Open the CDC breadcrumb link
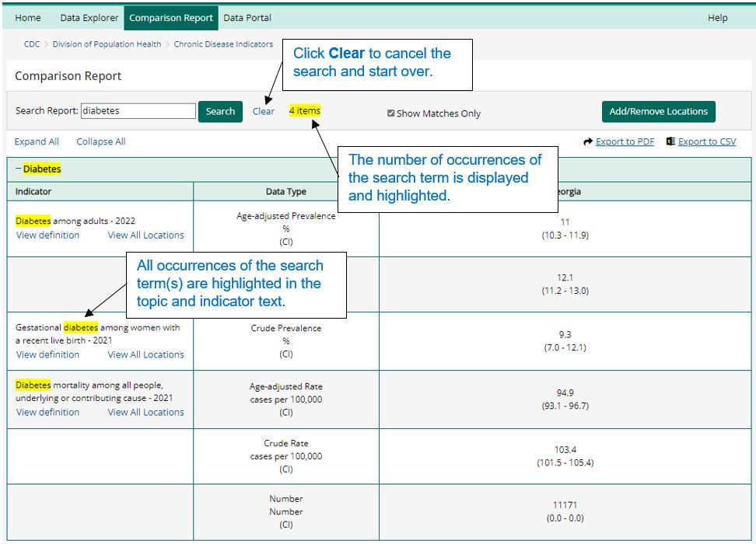Screen dimensions: 756x544 click(31, 44)
